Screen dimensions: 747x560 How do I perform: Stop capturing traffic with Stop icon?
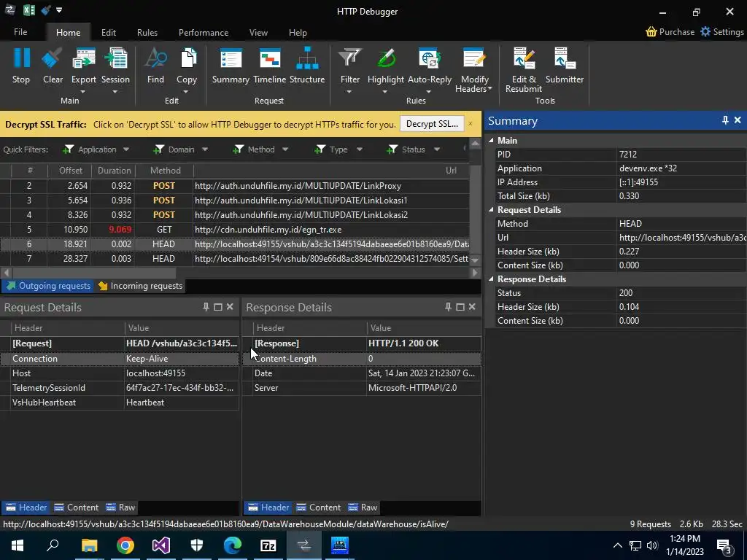pos(21,58)
